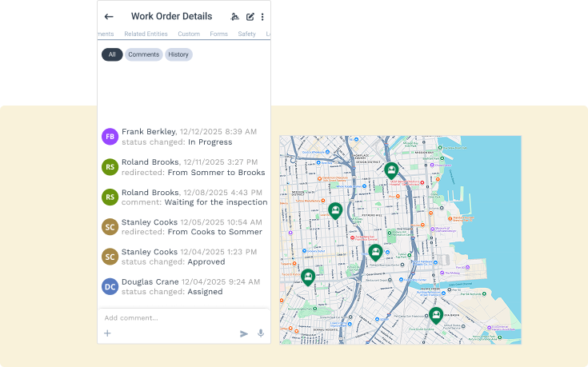The width and height of the screenshot is (588, 367).
Task: Click SC avatar beside 'From Cooks to Sommer'
Action: (110, 227)
